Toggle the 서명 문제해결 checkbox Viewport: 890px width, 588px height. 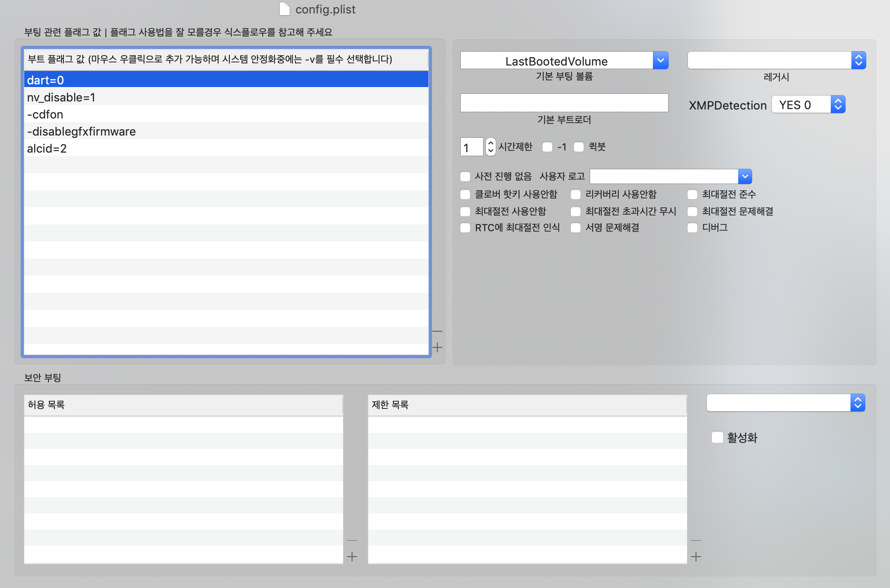coord(576,228)
